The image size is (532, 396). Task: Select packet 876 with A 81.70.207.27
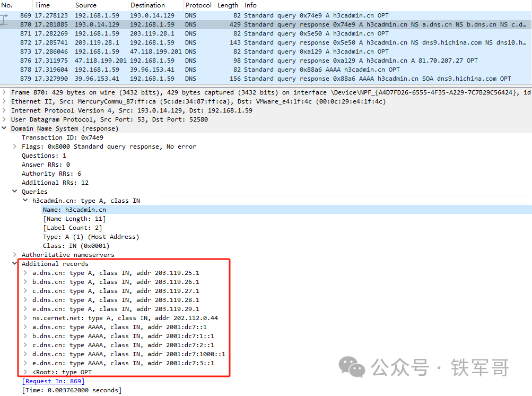pos(266,61)
